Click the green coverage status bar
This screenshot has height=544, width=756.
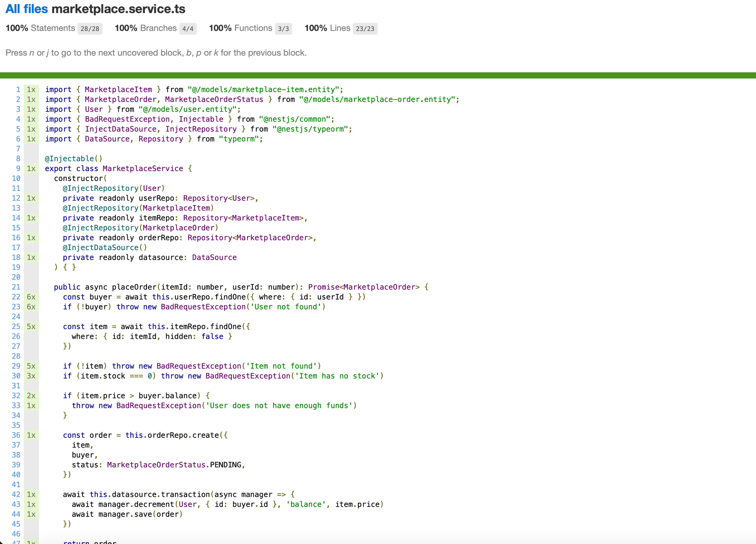(x=378, y=75)
